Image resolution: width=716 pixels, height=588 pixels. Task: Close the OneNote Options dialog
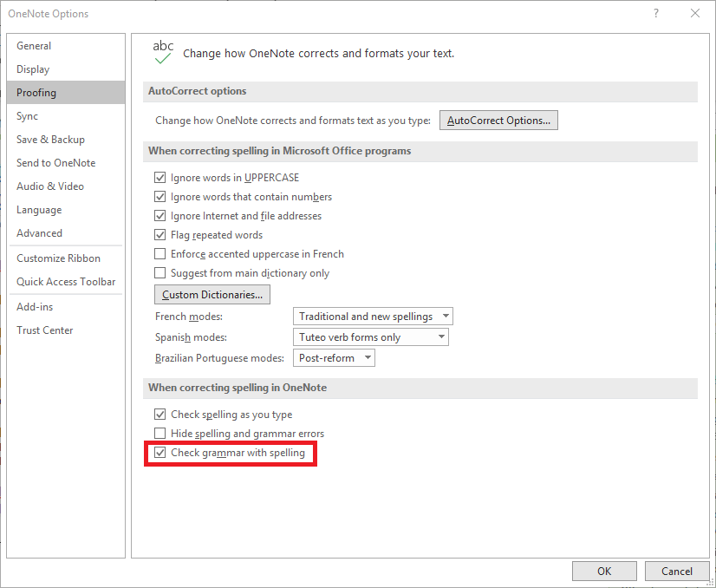pyautogui.click(x=695, y=13)
